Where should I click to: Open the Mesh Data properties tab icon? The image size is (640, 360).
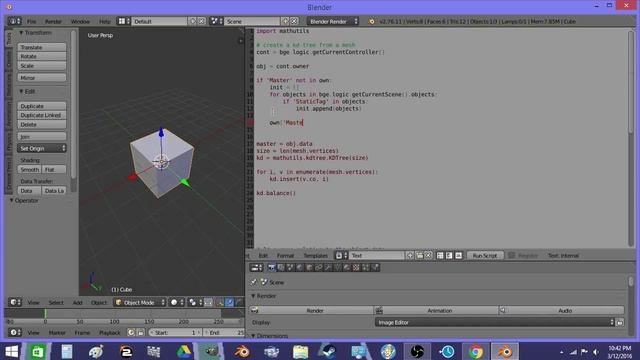tap(338, 267)
